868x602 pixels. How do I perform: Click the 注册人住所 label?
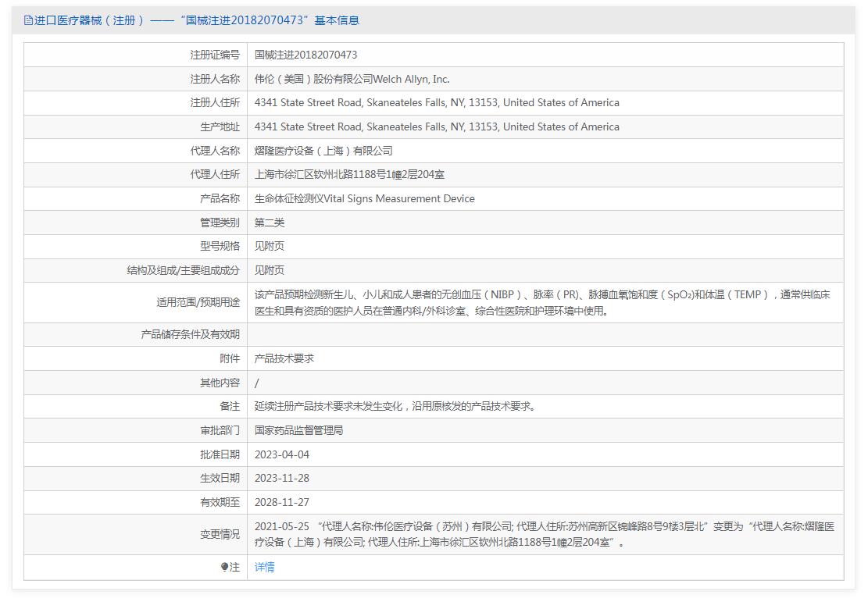click(215, 103)
